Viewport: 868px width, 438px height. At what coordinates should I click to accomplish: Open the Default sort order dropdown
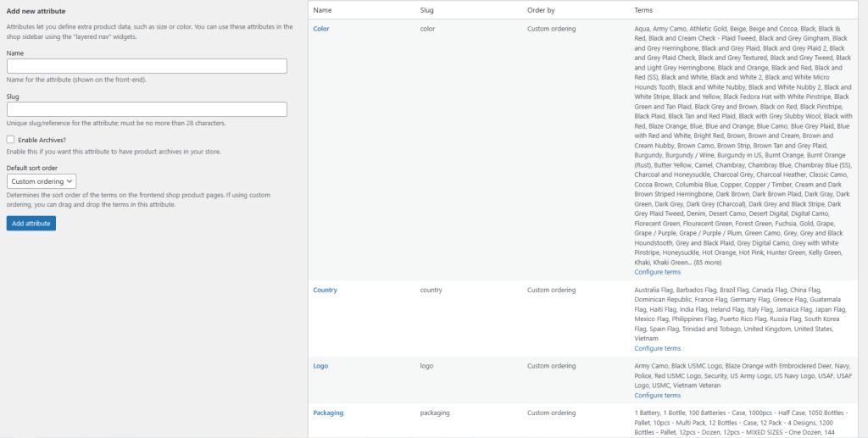(42, 181)
